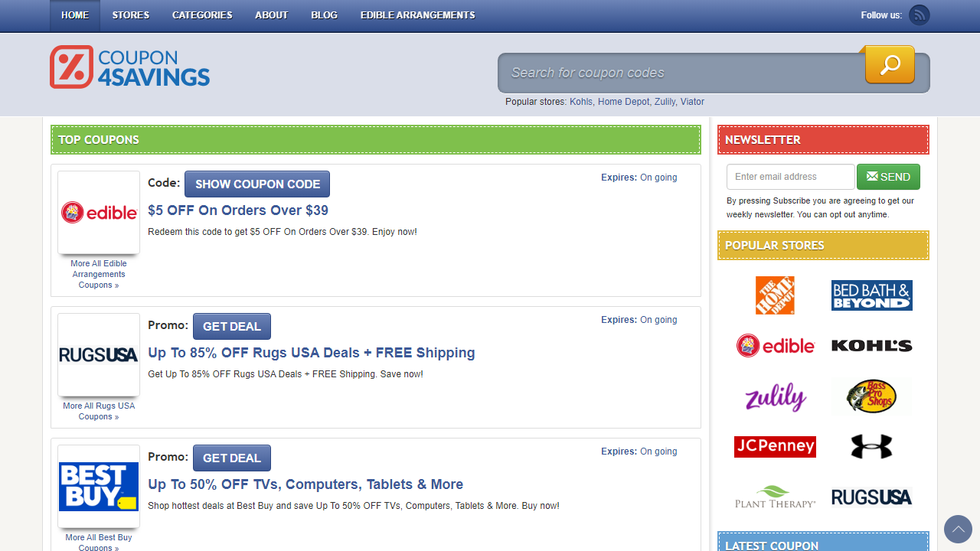
Task: Open the Viator popular stores link
Action: click(x=691, y=102)
